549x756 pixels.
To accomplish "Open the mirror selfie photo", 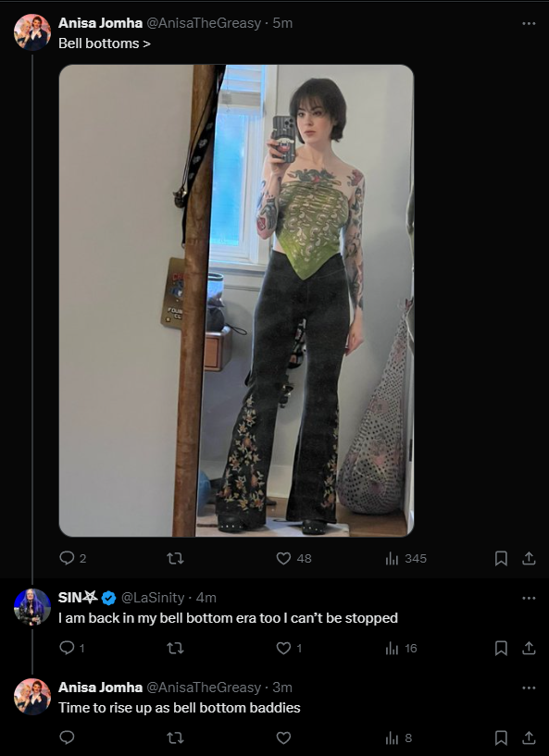I will tap(236, 301).
